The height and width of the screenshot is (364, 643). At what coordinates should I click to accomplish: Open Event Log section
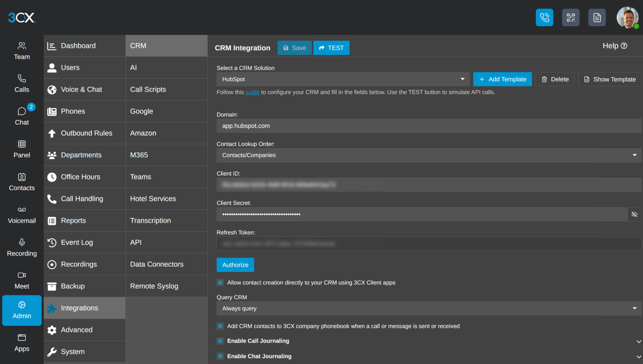[x=85, y=242]
